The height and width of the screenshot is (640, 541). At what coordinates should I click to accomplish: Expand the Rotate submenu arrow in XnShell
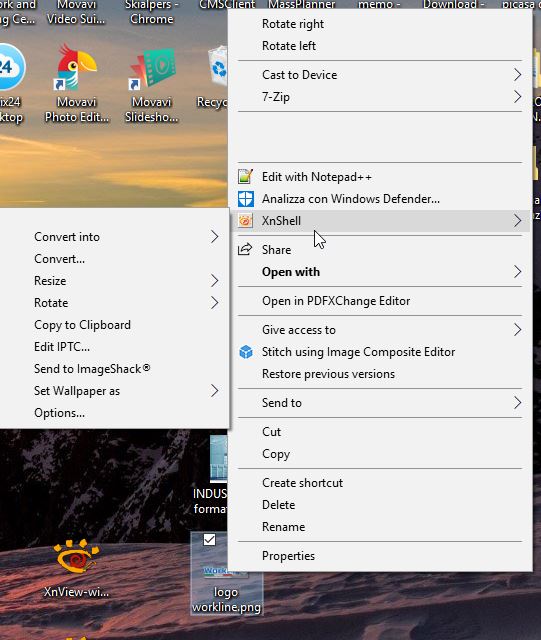pos(215,303)
